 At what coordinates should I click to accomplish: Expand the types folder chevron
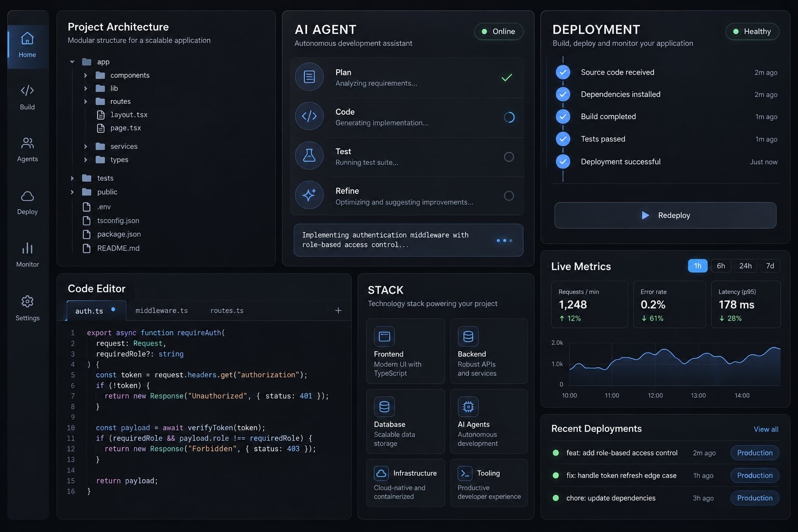(86, 159)
